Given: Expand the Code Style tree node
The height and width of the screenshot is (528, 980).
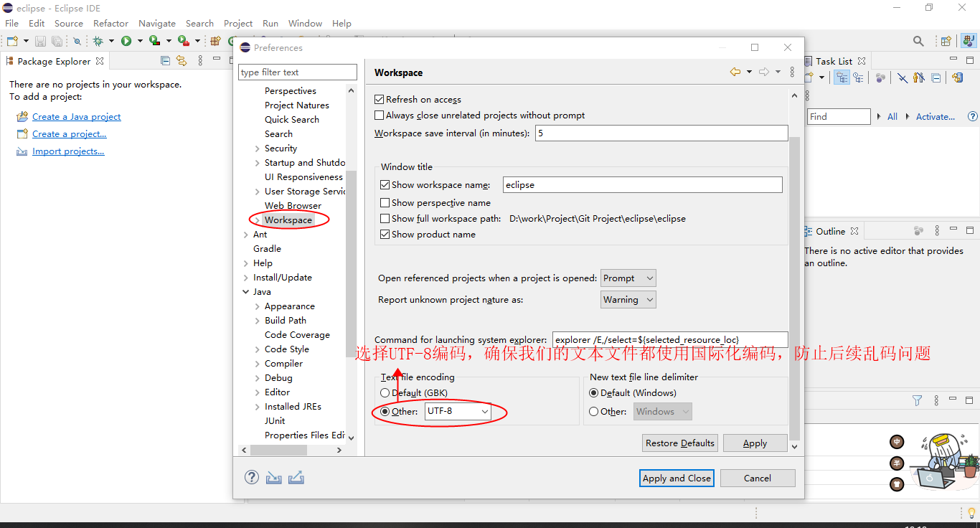Looking at the screenshot, I should (x=258, y=349).
